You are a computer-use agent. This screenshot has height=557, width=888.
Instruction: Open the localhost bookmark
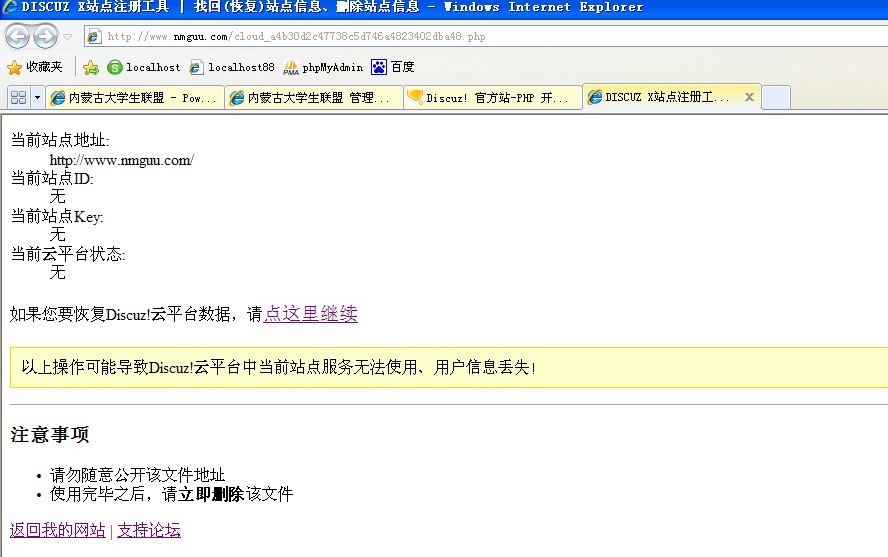coord(144,67)
